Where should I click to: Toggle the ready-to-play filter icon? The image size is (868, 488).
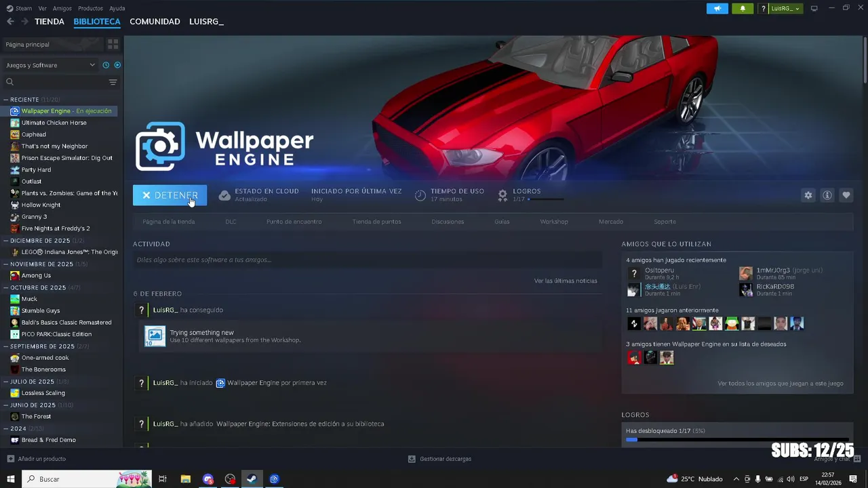[117, 65]
